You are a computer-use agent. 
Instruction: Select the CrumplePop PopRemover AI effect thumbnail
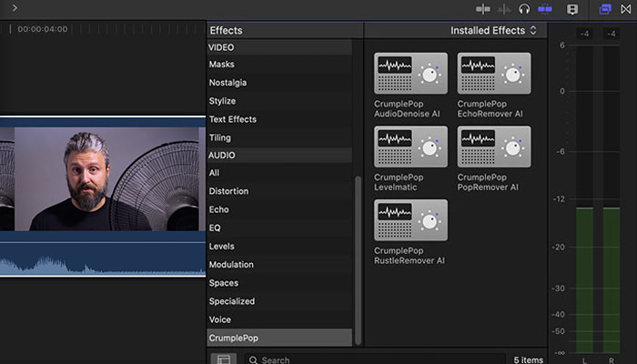494,147
